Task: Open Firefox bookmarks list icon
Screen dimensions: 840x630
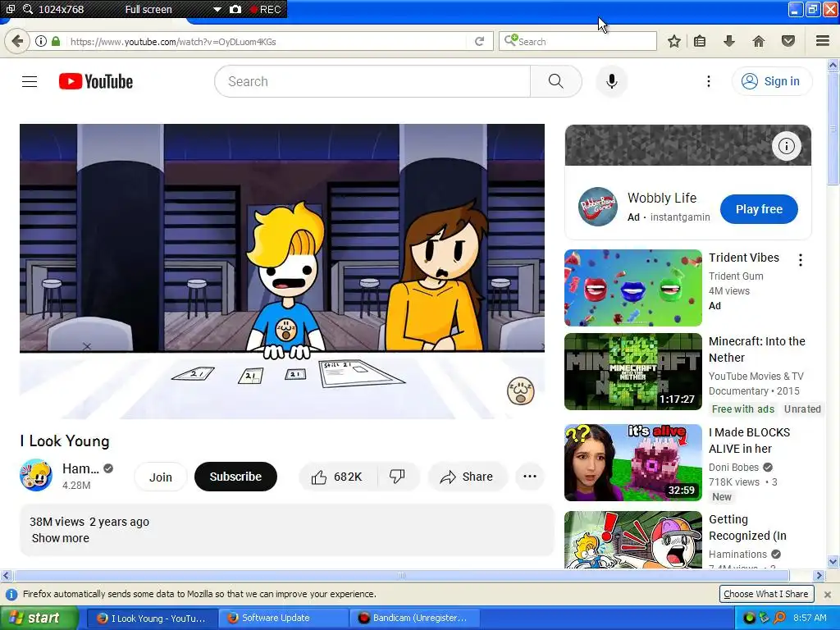Action: click(x=700, y=41)
